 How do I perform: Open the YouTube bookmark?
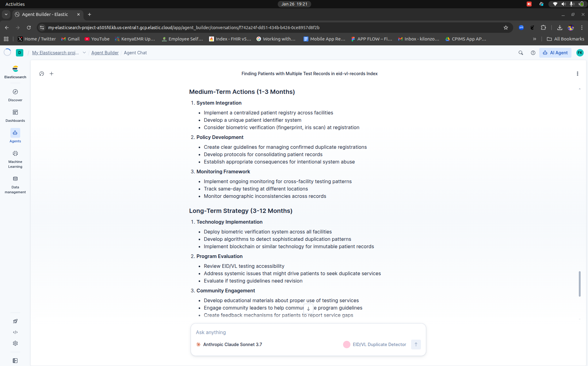click(97, 39)
